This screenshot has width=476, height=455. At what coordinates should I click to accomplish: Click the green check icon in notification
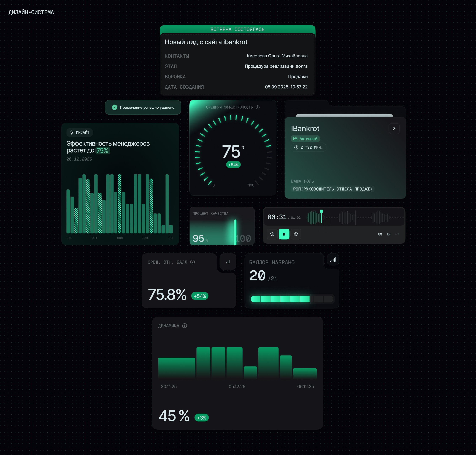115,107
